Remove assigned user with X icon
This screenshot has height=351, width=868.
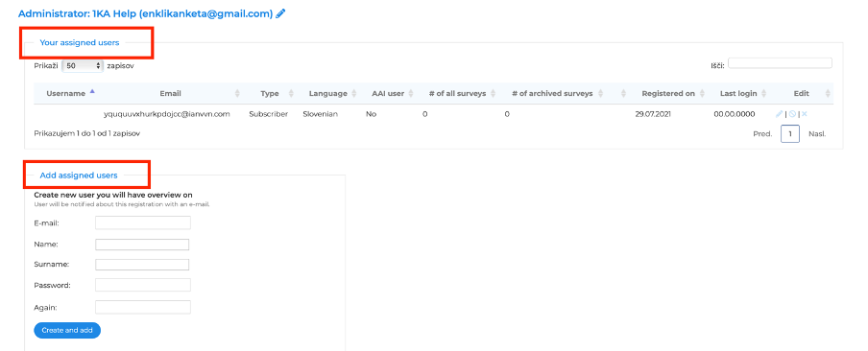point(805,114)
